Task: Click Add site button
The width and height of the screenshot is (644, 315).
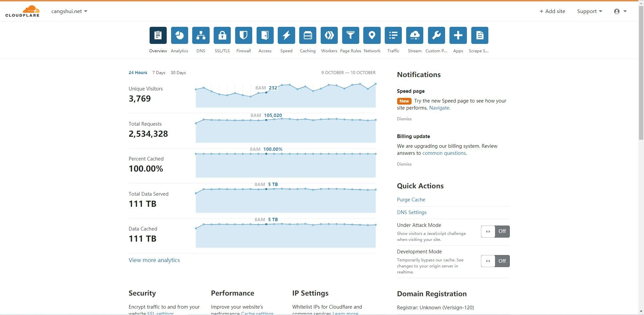Action: point(552,11)
